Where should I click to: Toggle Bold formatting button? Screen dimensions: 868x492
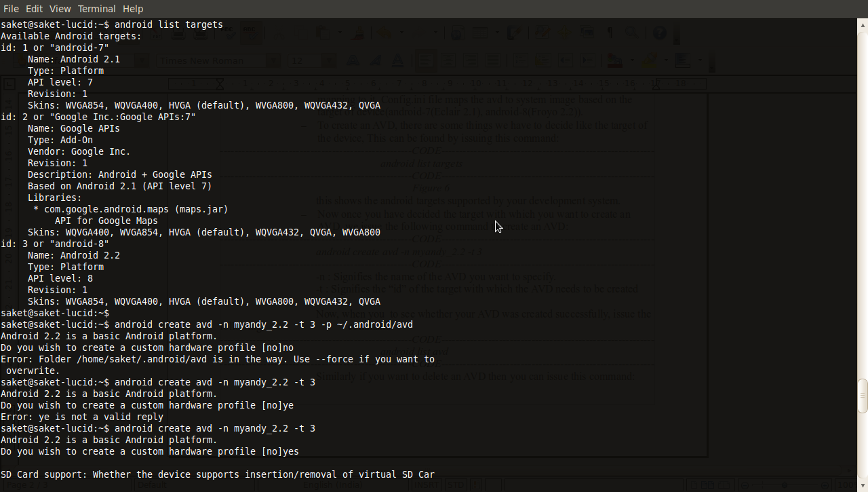click(x=353, y=61)
